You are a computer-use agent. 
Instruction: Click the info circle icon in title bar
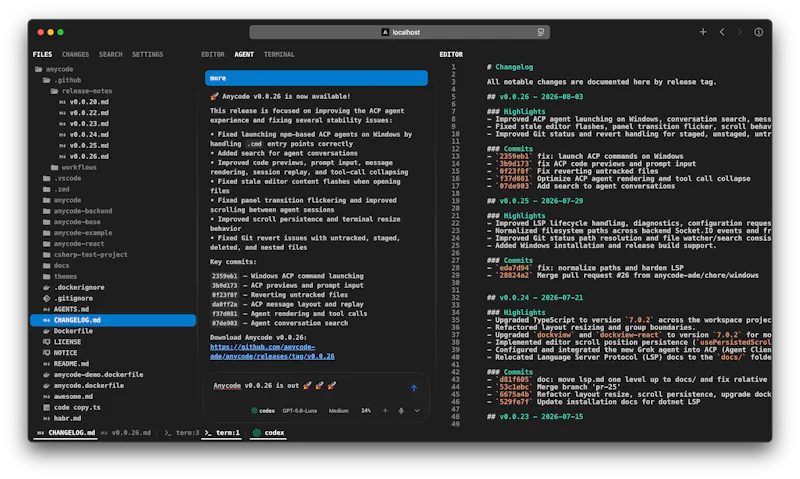(759, 32)
